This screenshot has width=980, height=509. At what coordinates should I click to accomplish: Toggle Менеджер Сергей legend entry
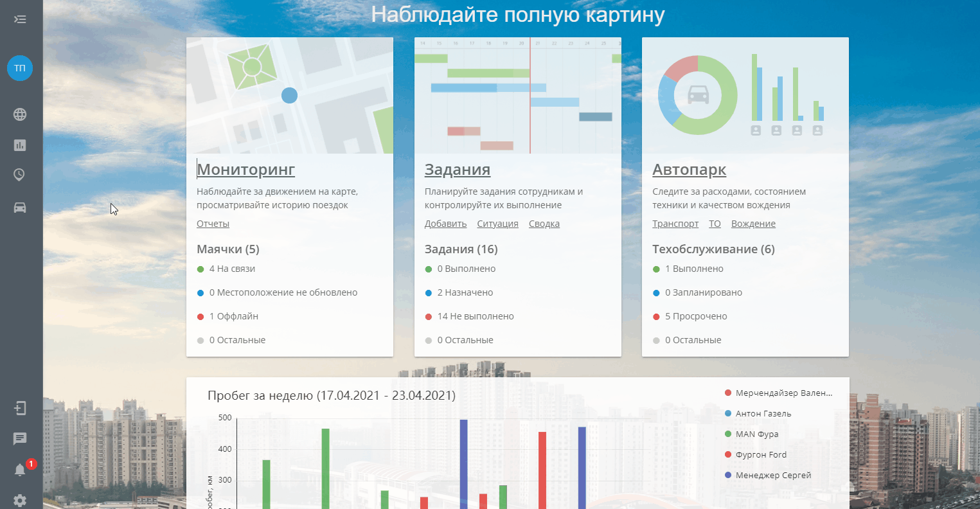(767, 475)
